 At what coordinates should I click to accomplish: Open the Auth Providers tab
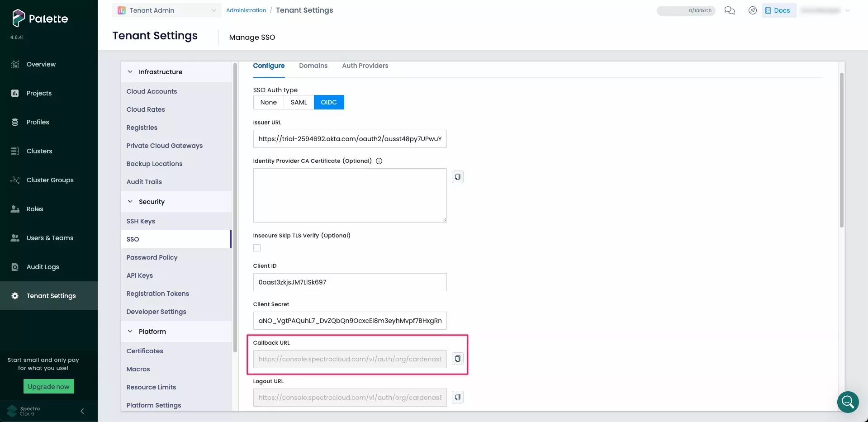365,66
